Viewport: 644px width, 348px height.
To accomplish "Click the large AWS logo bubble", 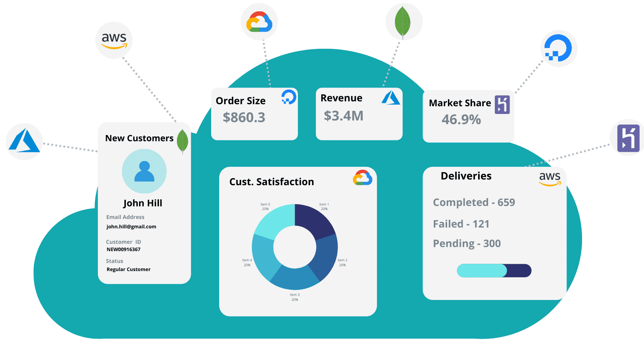I will click(x=114, y=40).
